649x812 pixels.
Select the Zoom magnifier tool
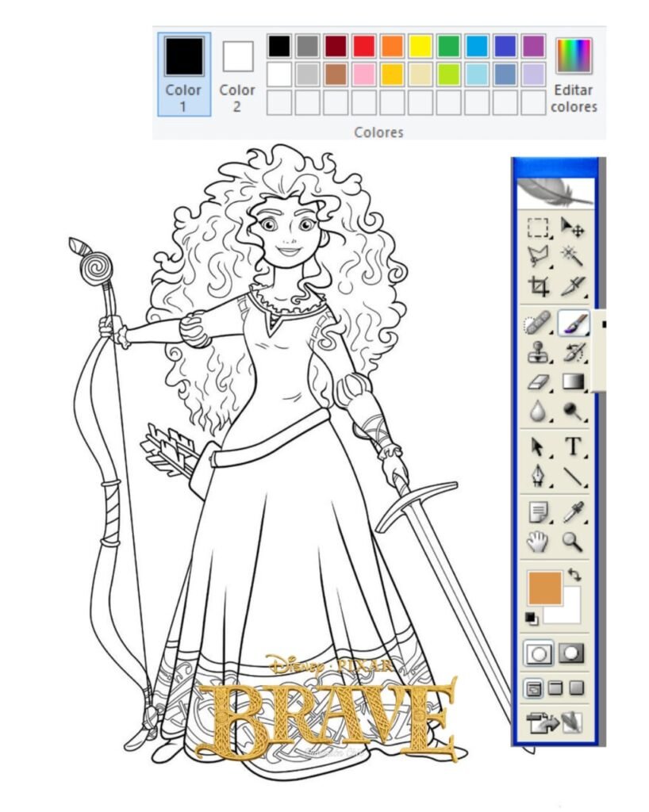click(573, 542)
